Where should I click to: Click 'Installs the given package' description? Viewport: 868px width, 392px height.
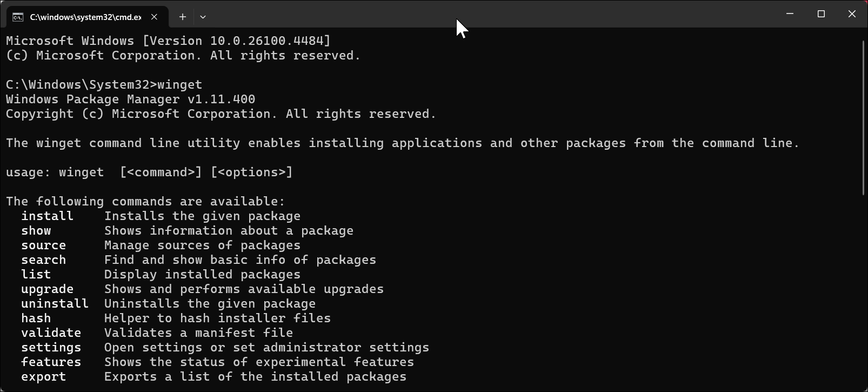coord(202,216)
